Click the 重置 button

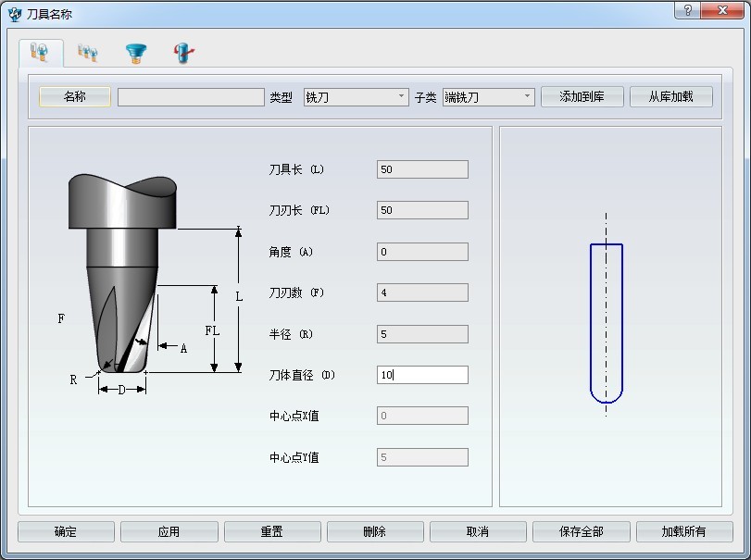point(272,531)
